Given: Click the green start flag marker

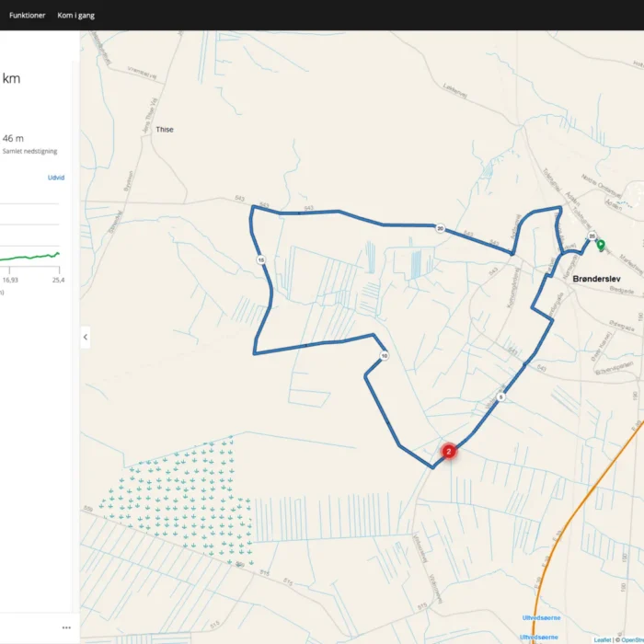Looking at the screenshot, I should (x=601, y=245).
